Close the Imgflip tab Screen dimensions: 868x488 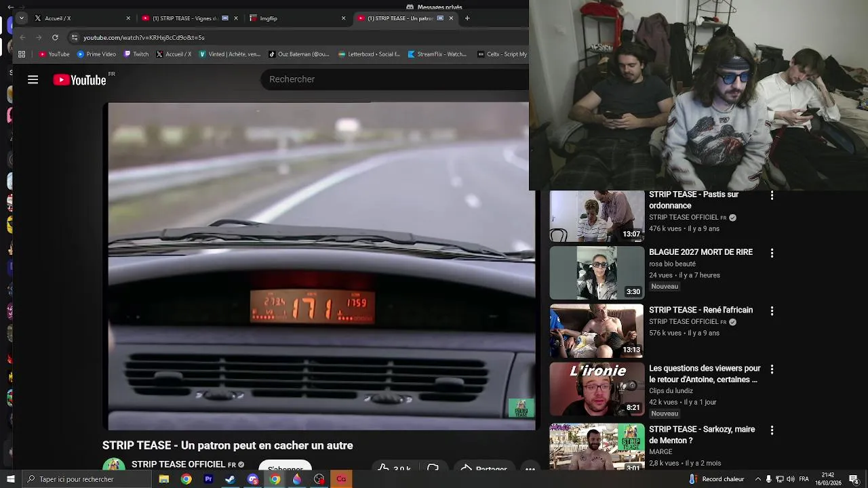343,18
